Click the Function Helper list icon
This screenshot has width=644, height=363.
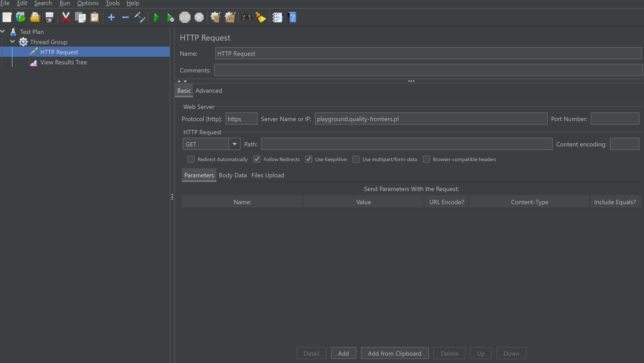pyautogui.click(x=277, y=17)
